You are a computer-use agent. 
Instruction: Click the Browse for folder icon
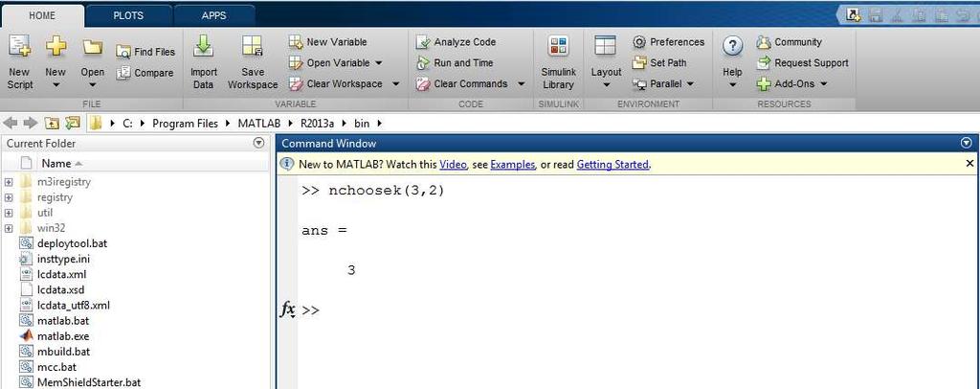[73, 124]
